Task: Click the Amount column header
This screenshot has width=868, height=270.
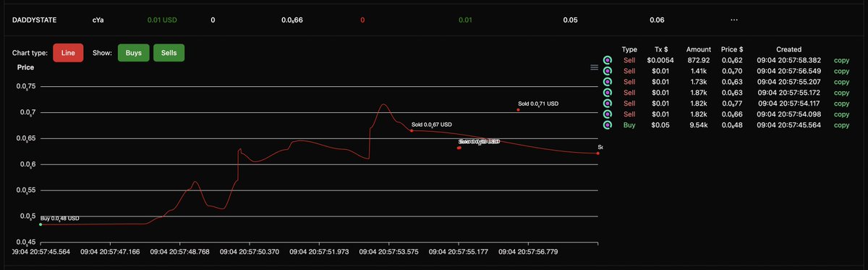Action: pyautogui.click(x=698, y=50)
